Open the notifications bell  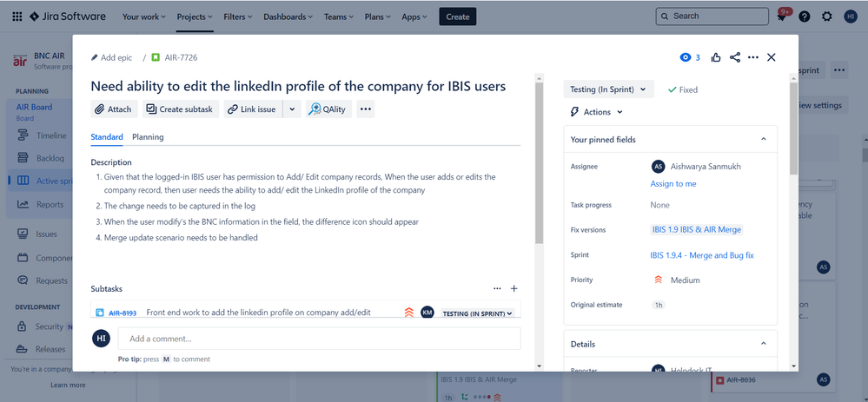(x=782, y=16)
